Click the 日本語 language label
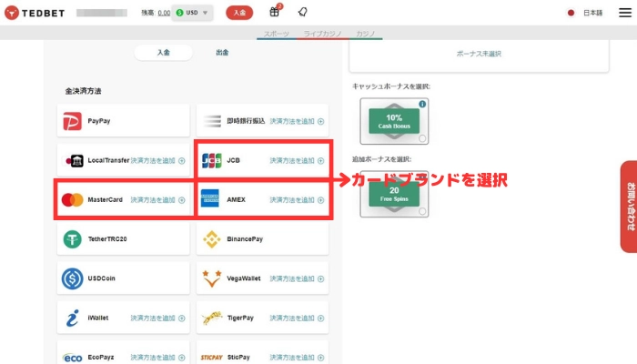This screenshot has width=637, height=364. click(x=592, y=13)
